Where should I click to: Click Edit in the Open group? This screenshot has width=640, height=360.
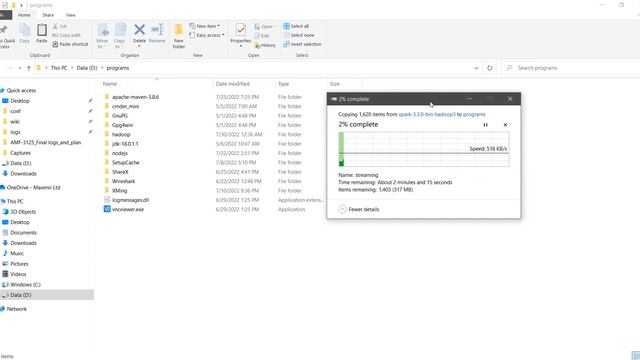click(x=262, y=36)
